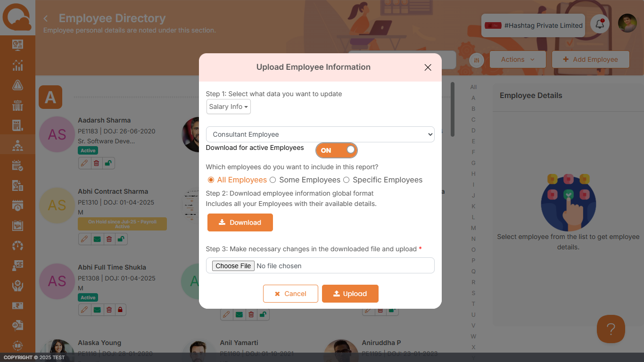
Task: Expand the Consultant Employee select box
Action: coord(320,134)
